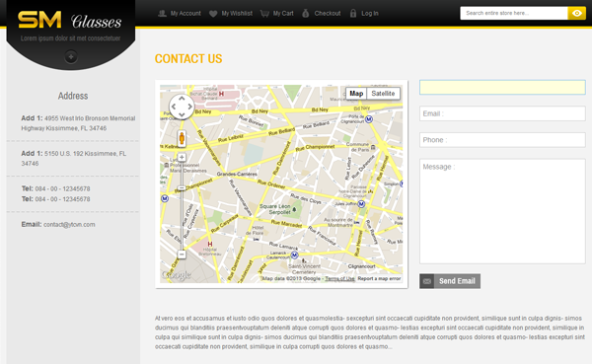Viewport: 592px width, 364px height.
Task: Expand the plus button under the logo
Action: tap(71, 57)
